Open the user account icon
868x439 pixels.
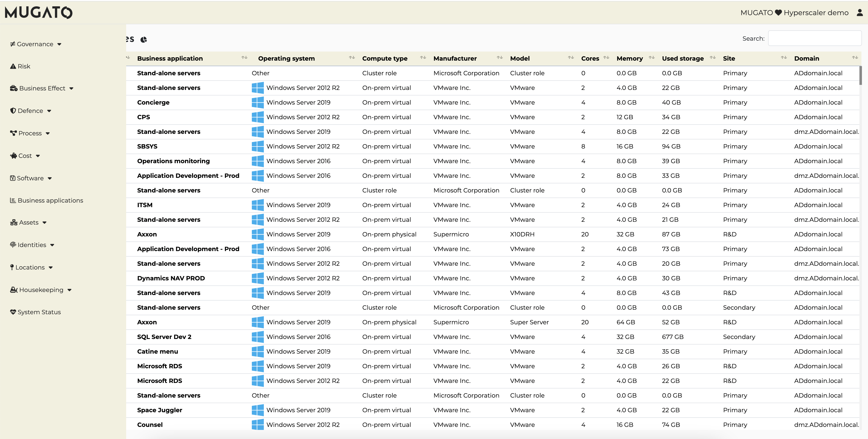(x=860, y=12)
